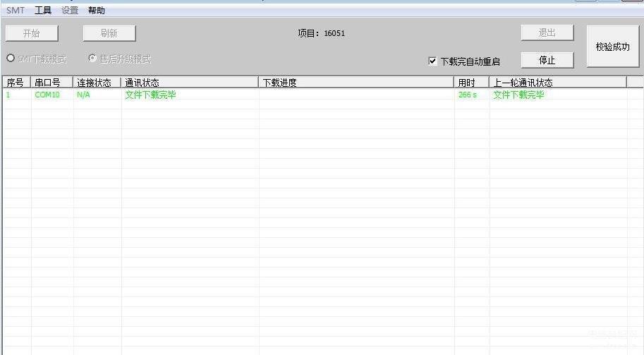
Task: Select the 售后升级模式 radio button
Action: click(92, 59)
